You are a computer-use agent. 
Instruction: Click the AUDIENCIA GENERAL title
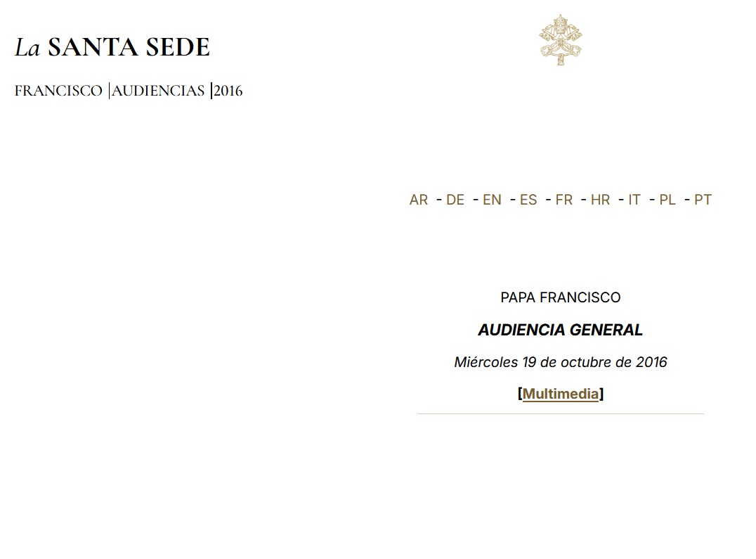point(560,330)
